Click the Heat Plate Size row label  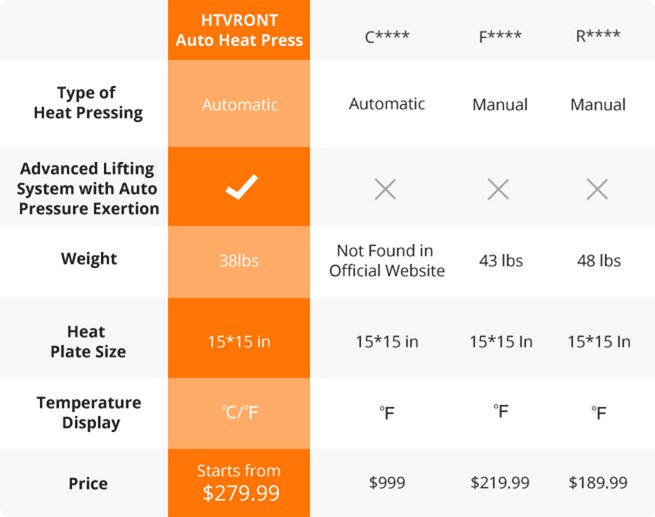pos(89,341)
